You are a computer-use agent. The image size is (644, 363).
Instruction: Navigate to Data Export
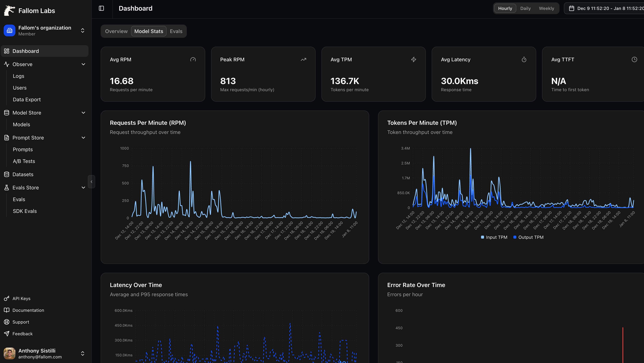coord(26,99)
